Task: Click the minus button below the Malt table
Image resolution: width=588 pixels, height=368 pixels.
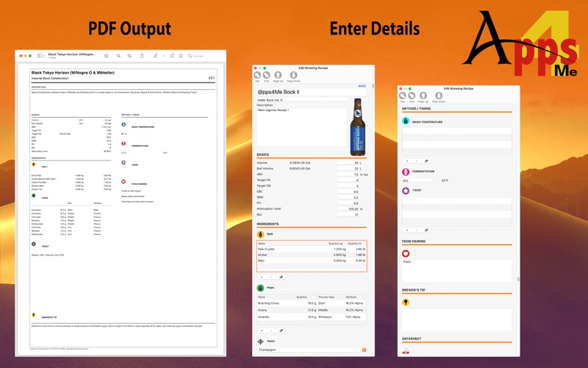Action: [271, 277]
